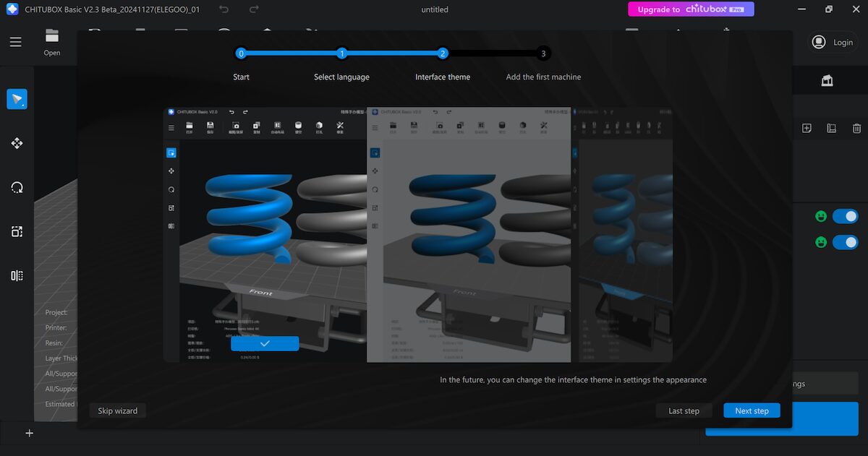Click the Open label under folder

click(52, 53)
